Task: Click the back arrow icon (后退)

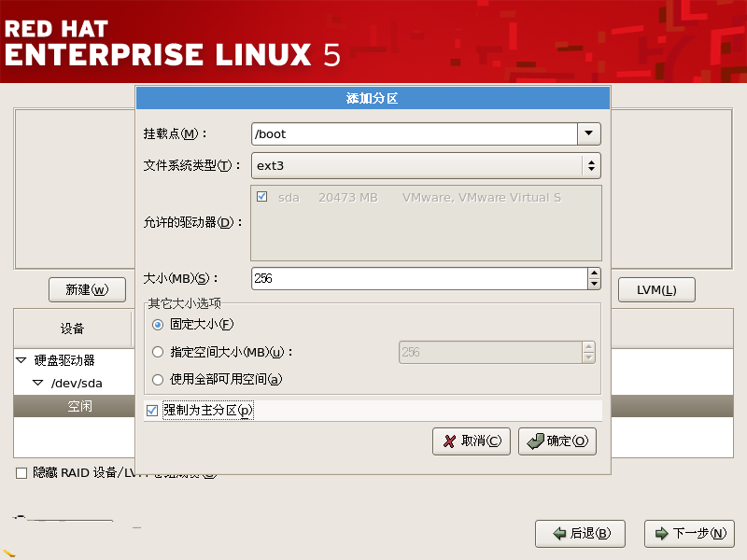Action: pyautogui.click(x=559, y=534)
